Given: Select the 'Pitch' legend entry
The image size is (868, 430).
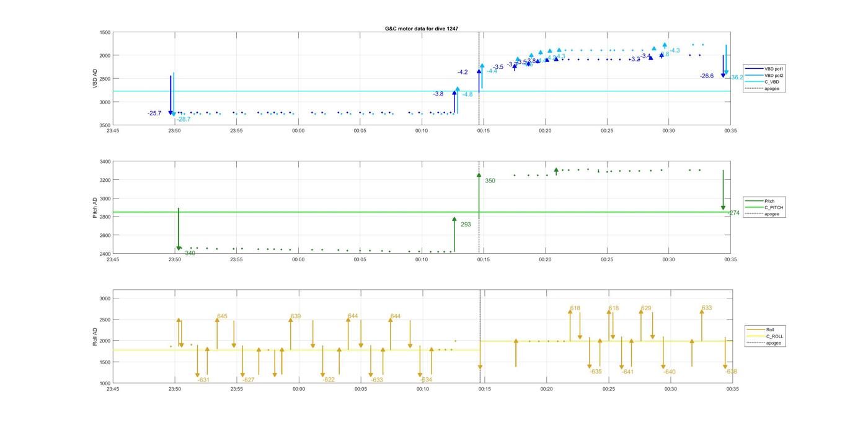Looking at the screenshot, I should [x=769, y=201].
